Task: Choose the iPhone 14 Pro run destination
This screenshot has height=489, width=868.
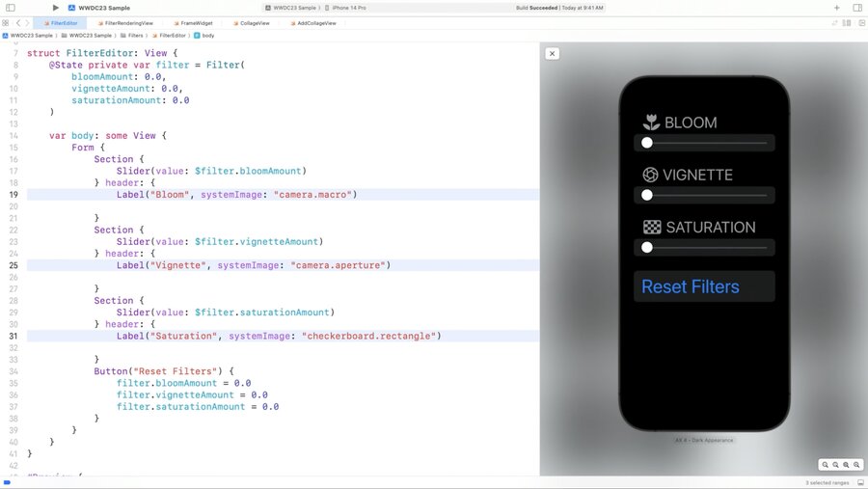Action: click(x=345, y=8)
